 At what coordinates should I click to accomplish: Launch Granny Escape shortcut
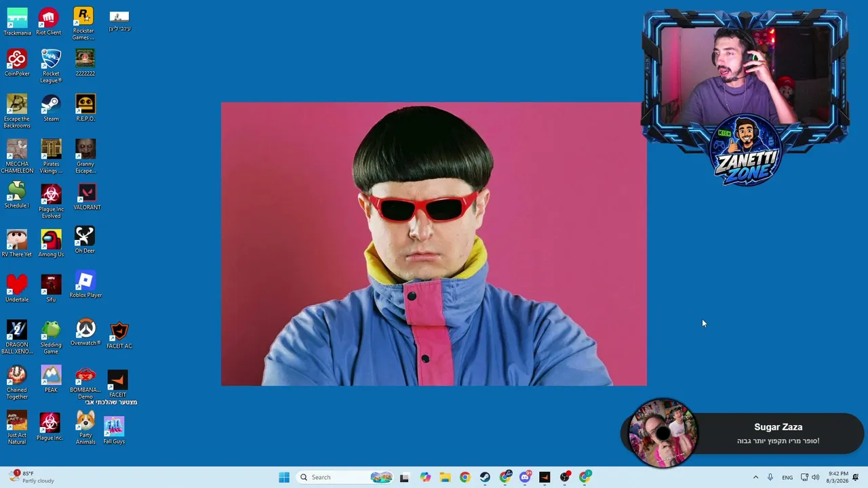pos(85,157)
